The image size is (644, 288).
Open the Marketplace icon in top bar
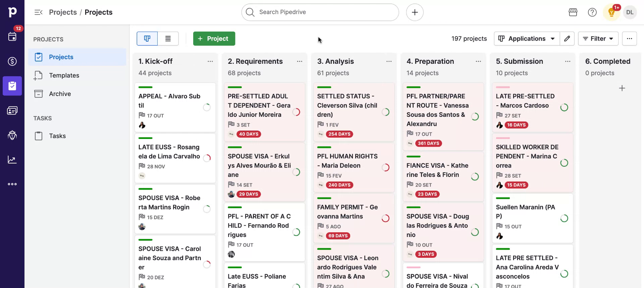pos(573,12)
